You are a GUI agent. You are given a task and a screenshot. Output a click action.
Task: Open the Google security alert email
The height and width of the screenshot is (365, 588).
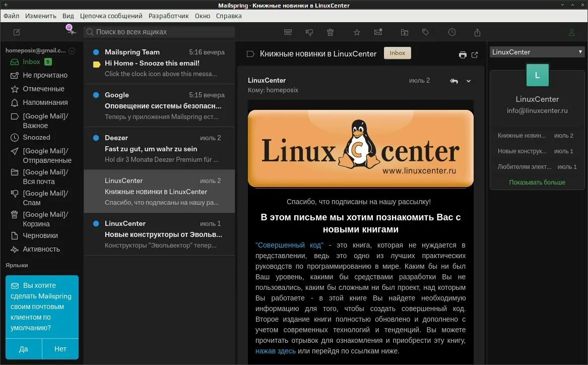160,105
